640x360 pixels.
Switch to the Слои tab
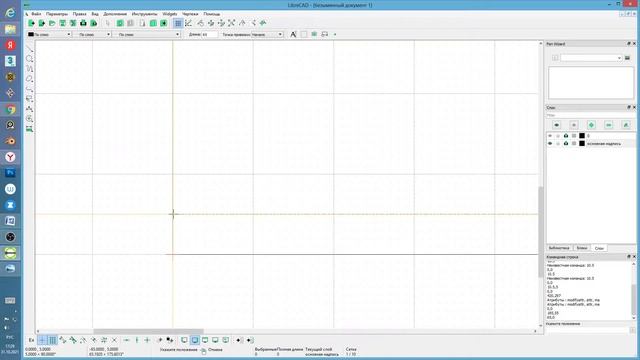pyautogui.click(x=599, y=248)
